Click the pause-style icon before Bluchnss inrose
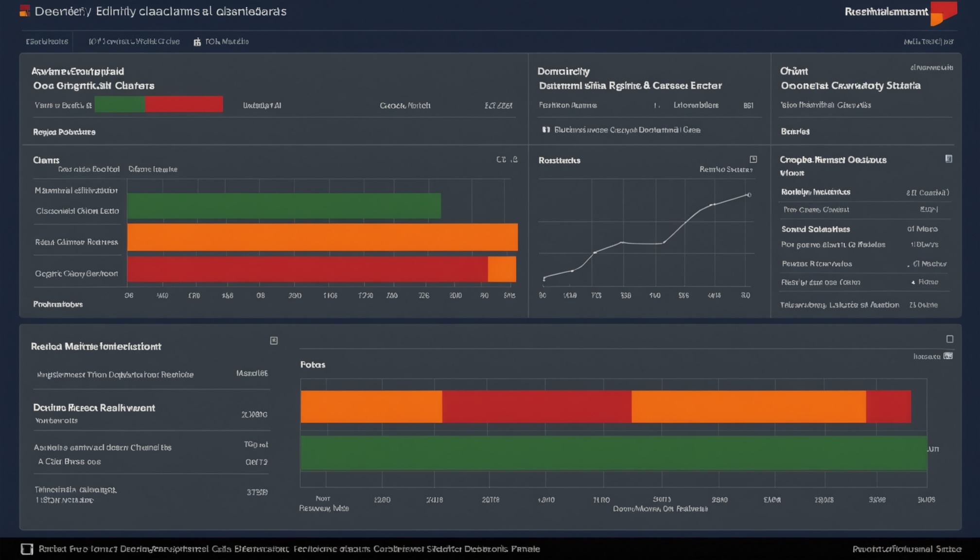 point(546,130)
